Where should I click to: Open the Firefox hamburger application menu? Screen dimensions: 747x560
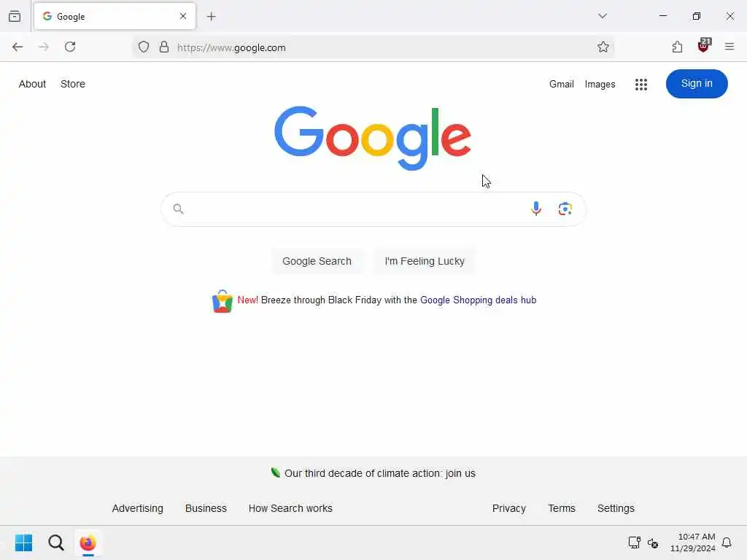pyautogui.click(x=729, y=47)
